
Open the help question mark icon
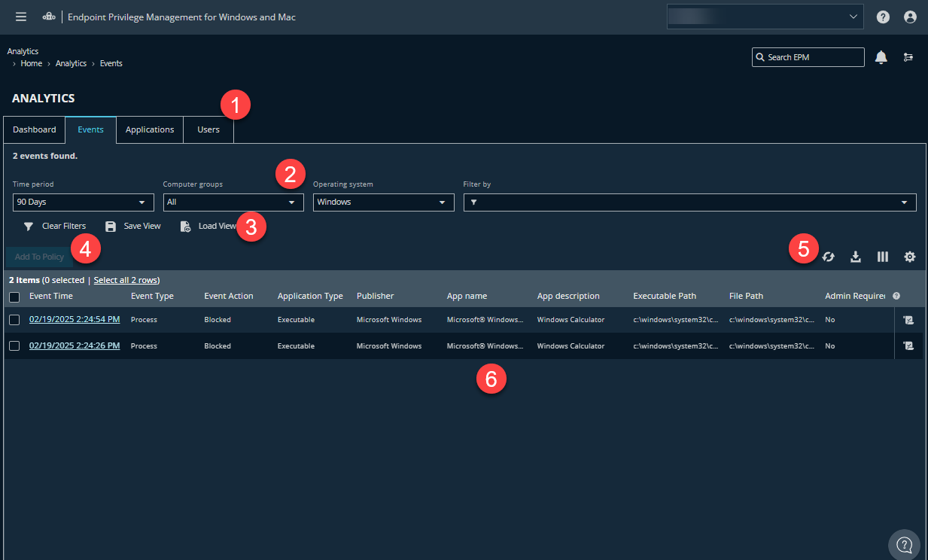click(x=884, y=17)
